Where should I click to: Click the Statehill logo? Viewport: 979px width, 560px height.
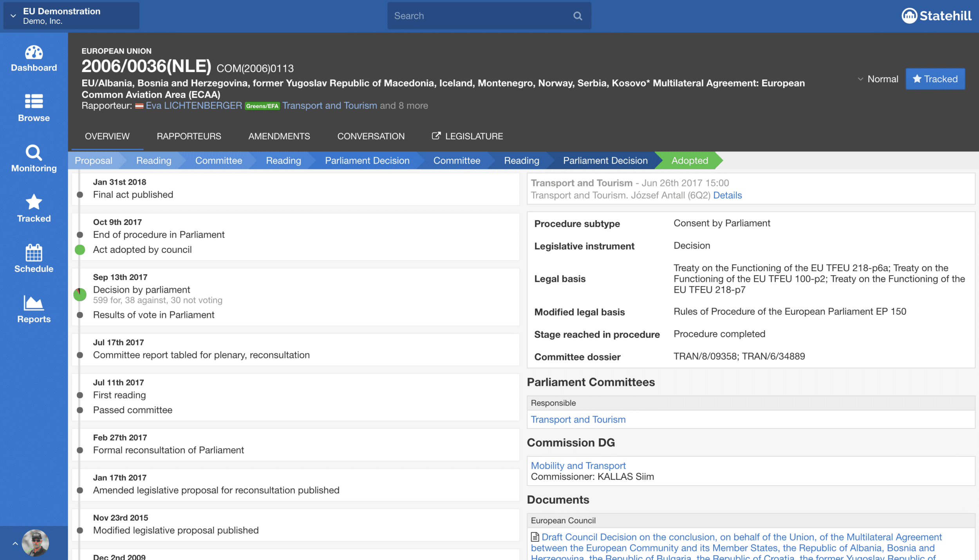[x=936, y=16]
